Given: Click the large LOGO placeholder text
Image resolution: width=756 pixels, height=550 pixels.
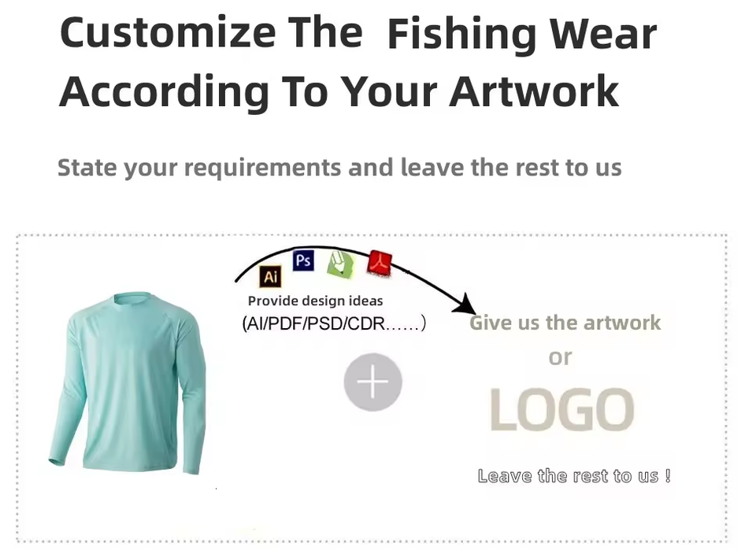Looking at the screenshot, I should tap(562, 409).
